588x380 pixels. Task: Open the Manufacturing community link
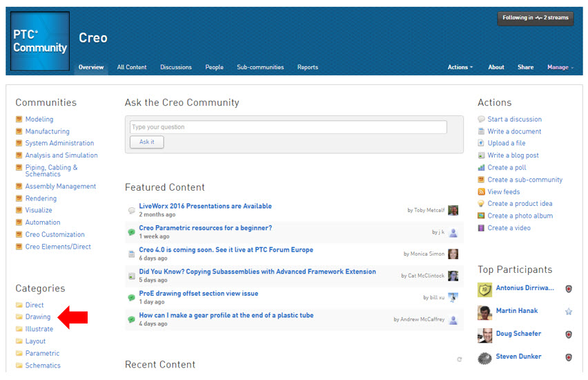(47, 131)
